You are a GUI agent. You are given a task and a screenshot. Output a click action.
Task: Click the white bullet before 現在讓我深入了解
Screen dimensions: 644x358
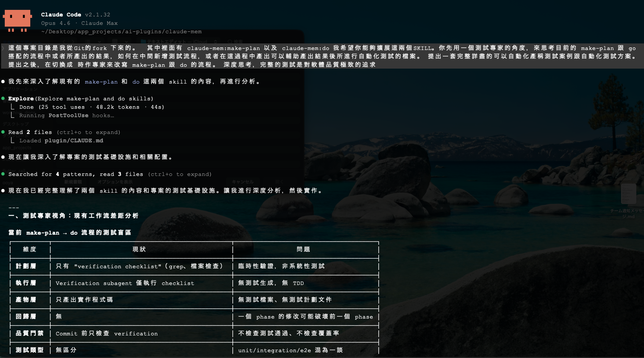tap(3, 157)
